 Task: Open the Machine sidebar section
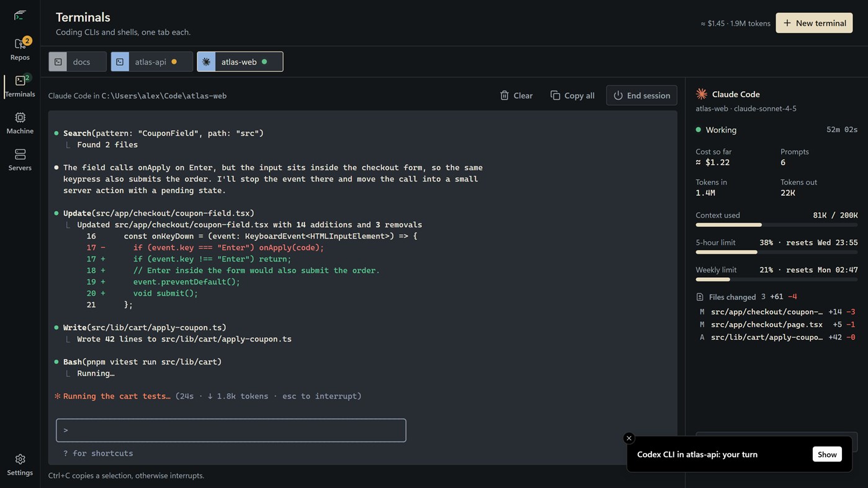click(x=20, y=123)
